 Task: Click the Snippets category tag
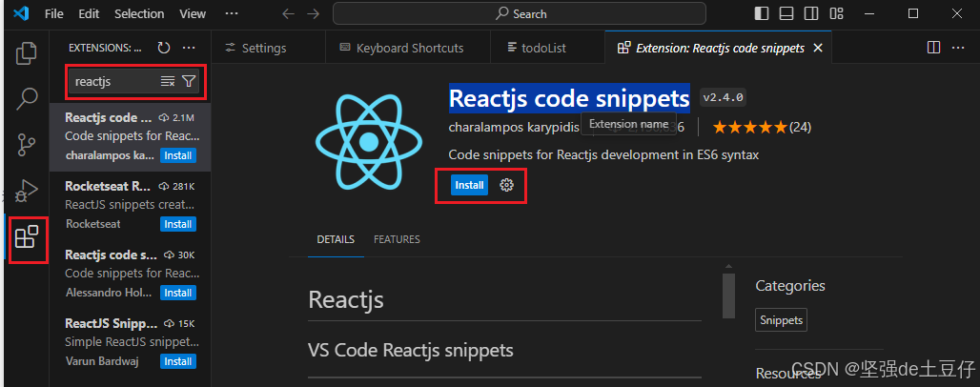point(782,320)
